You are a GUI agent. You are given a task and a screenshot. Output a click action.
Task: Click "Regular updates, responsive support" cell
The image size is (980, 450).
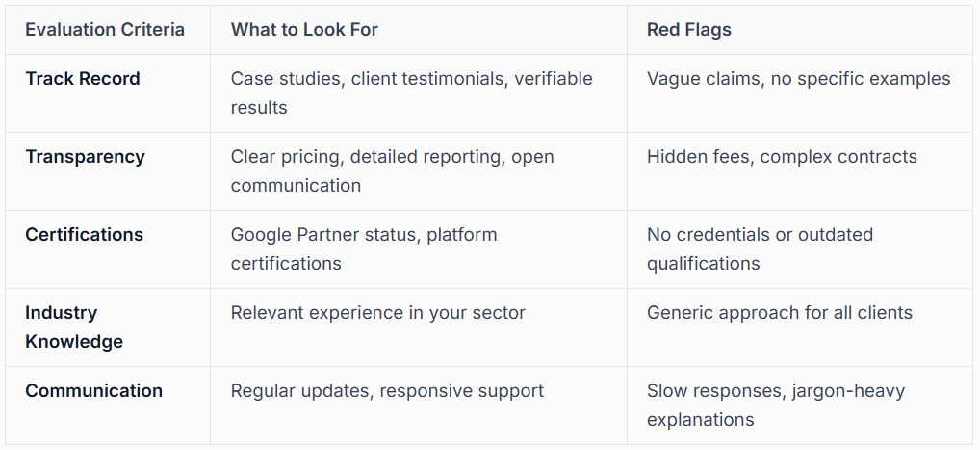387,391
